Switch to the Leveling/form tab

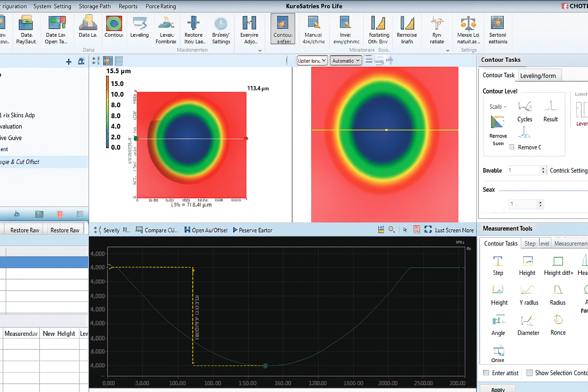(538, 76)
